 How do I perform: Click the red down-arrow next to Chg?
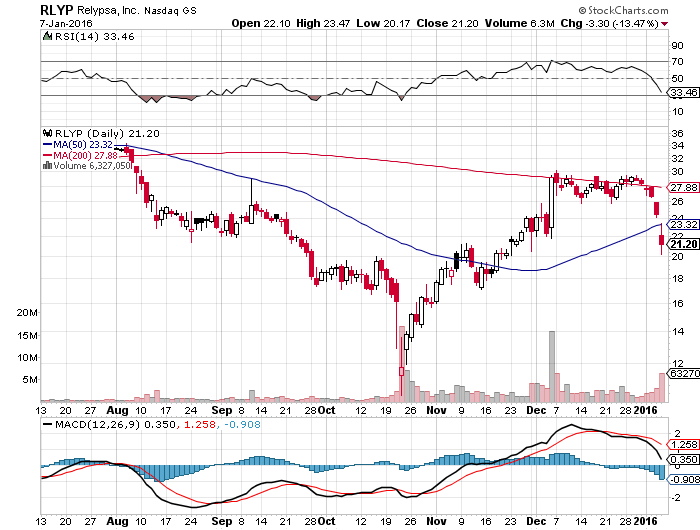(665, 24)
